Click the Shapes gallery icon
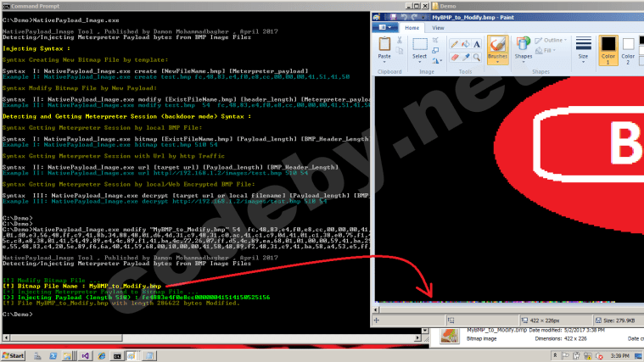Image resolution: width=644 pixels, height=362 pixels. [523, 43]
